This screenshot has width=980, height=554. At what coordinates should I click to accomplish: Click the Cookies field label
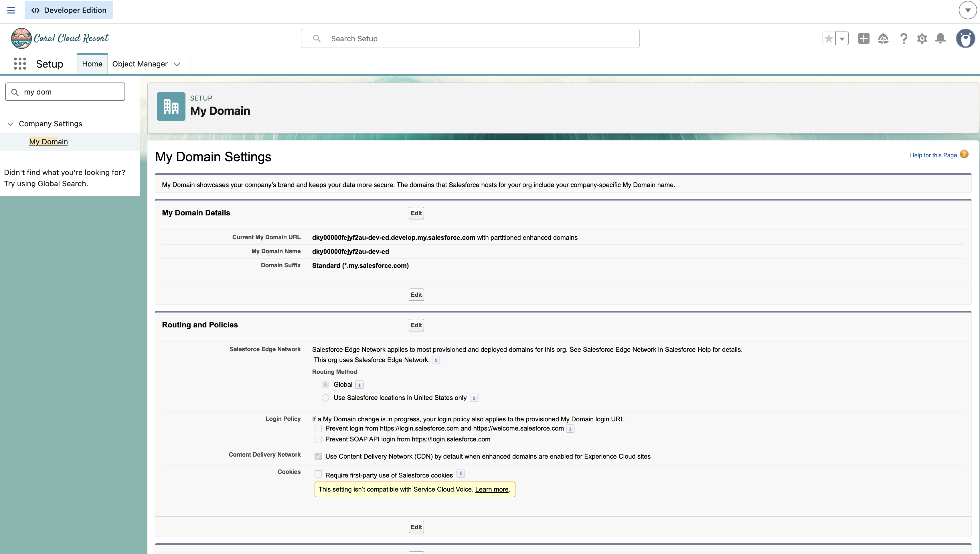[289, 472]
